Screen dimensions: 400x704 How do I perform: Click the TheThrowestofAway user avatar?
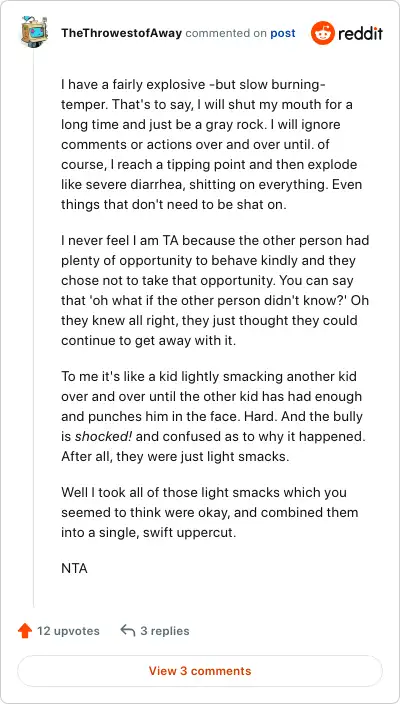pos(34,31)
